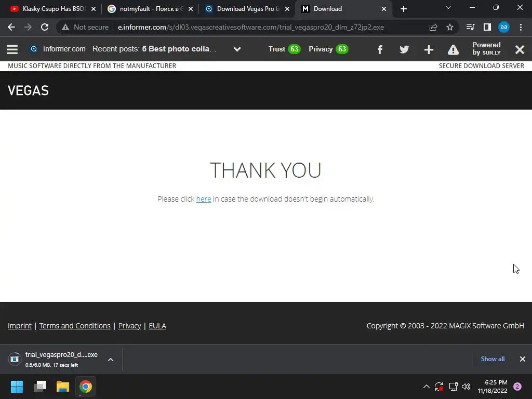
Task: Click the update sync tray icon
Action: [438, 387]
